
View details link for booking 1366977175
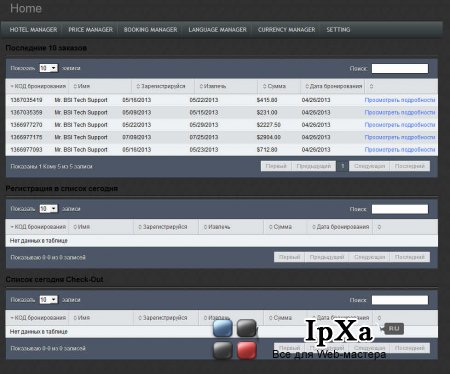pyautogui.click(x=400, y=137)
